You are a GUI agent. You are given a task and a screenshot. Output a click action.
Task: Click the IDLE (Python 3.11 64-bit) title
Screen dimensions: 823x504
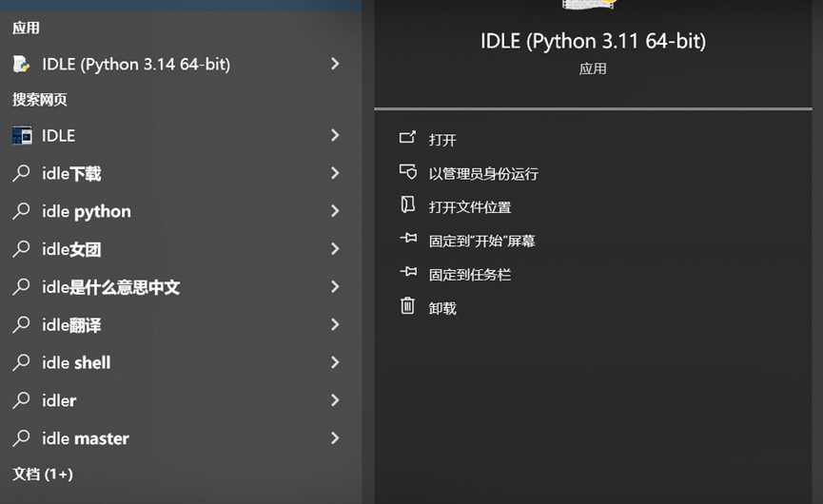click(593, 42)
